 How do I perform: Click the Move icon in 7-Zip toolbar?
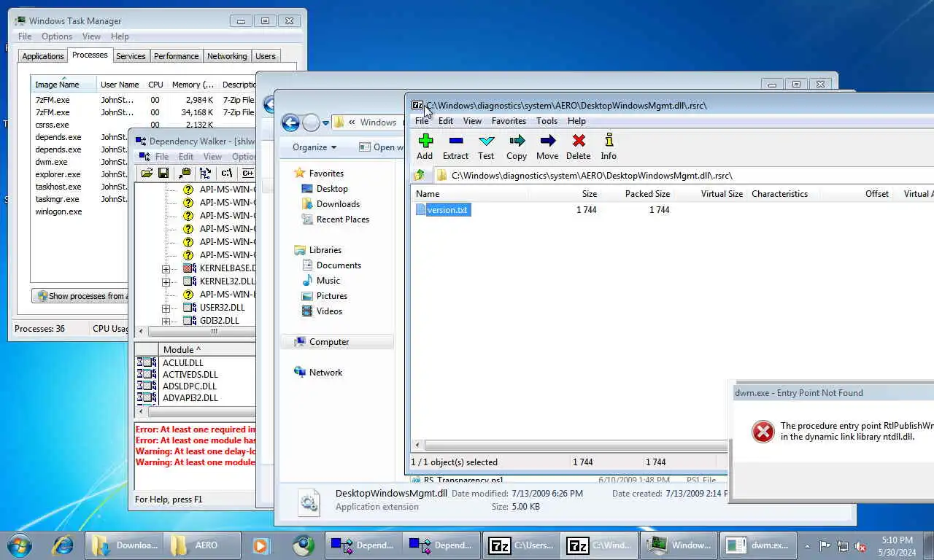click(547, 146)
